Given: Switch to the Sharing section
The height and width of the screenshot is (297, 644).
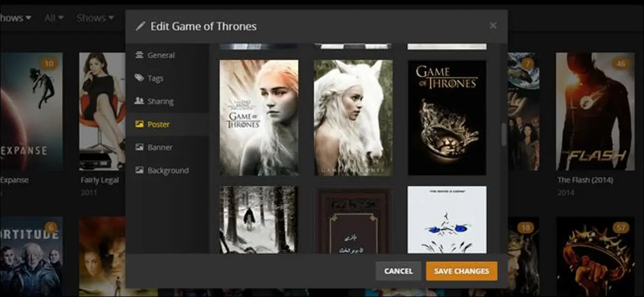Looking at the screenshot, I should pos(167,101).
